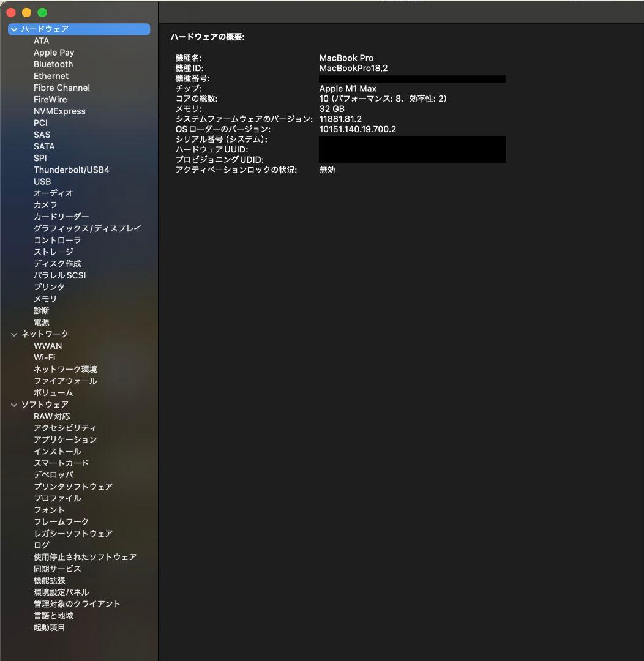
Task: Open 使用停止されたソフトウェア entry
Action: 85,557
